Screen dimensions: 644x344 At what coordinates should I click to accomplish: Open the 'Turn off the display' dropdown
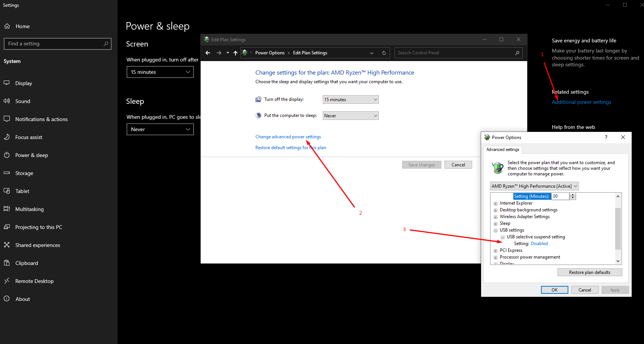(x=350, y=100)
